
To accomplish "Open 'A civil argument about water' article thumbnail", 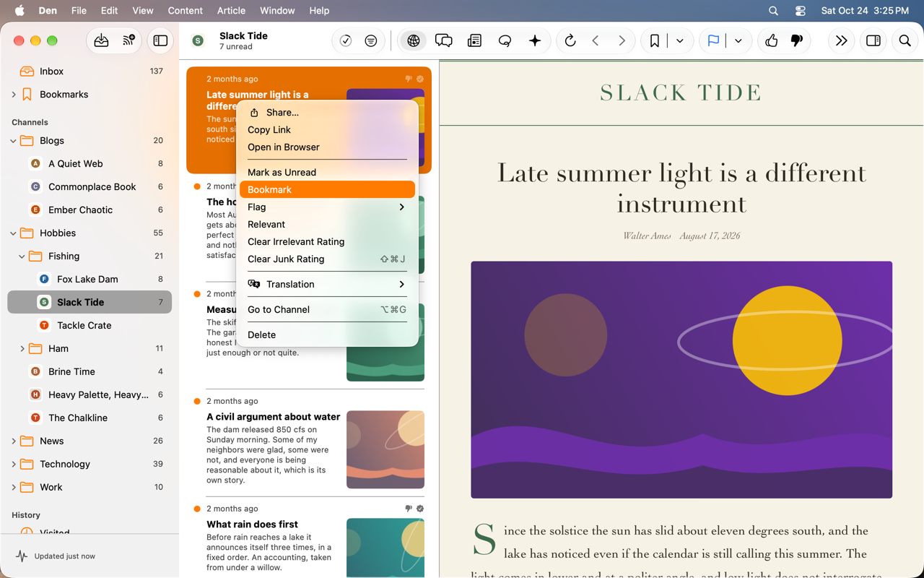I will coord(385,449).
